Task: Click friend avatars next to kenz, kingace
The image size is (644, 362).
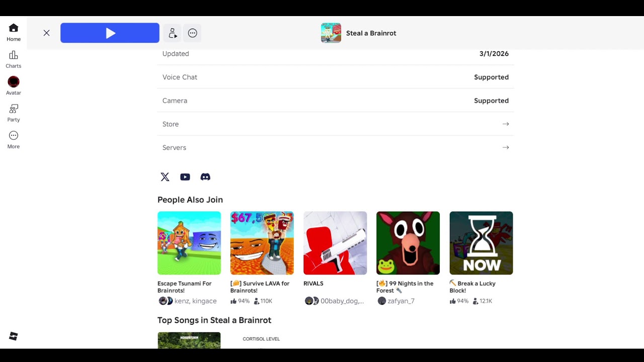Action: tap(166, 301)
